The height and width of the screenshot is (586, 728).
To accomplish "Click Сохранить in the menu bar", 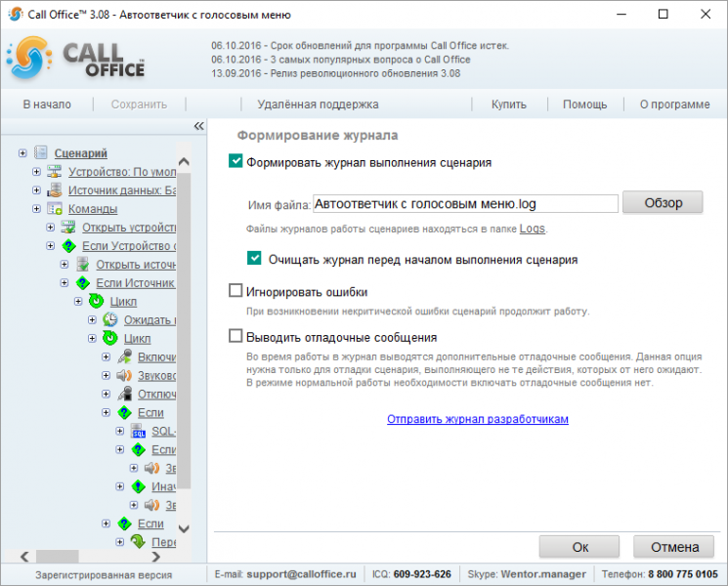I will pyautogui.click(x=139, y=105).
